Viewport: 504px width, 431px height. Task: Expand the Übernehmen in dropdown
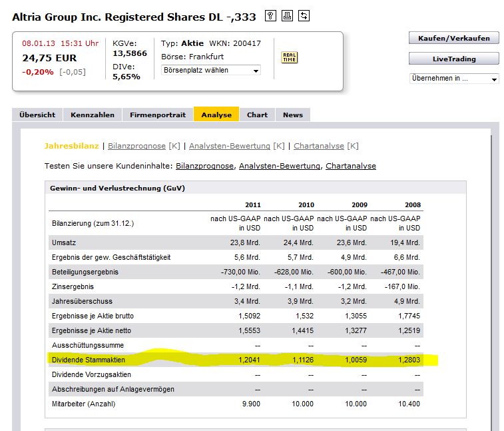click(453, 79)
